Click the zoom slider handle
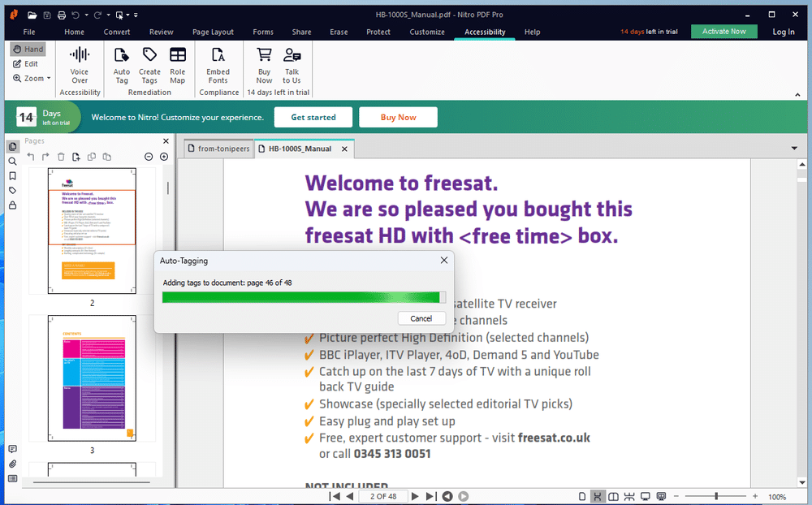 coord(718,495)
